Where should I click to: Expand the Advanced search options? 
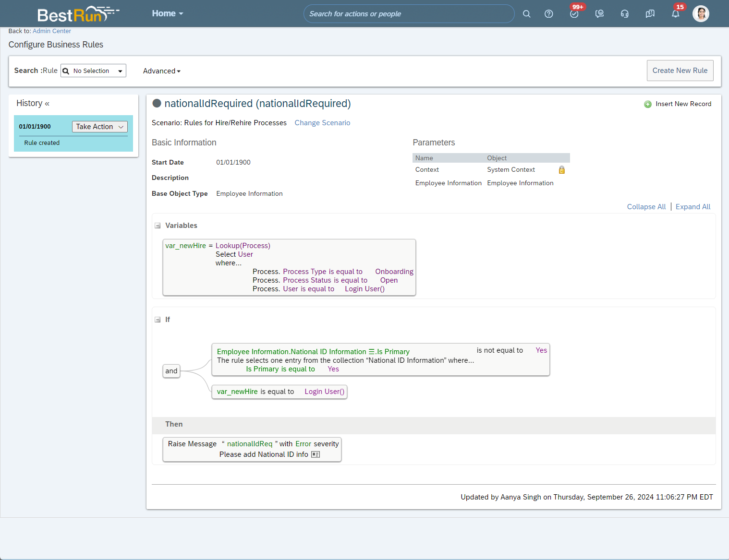point(162,71)
